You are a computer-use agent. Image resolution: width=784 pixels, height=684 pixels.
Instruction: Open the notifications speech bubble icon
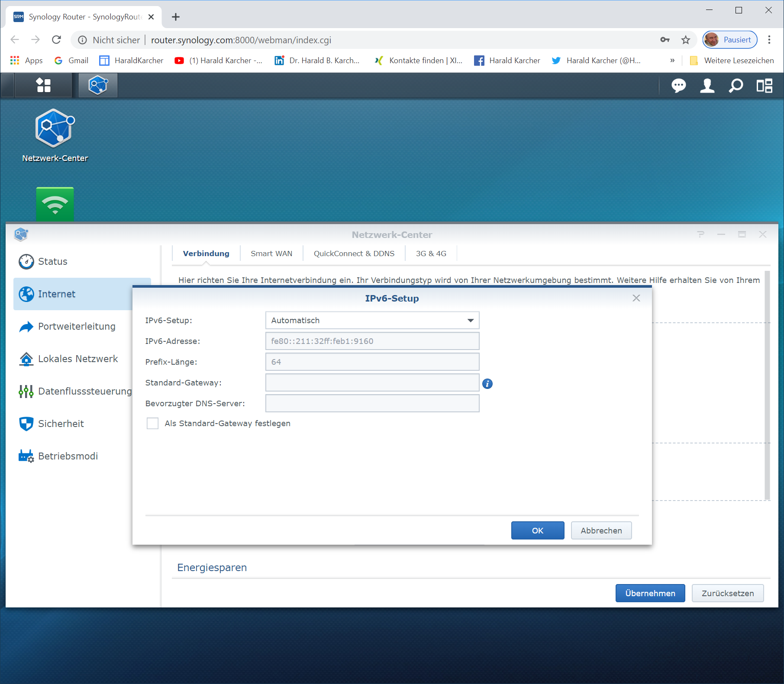tap(678, 86)
